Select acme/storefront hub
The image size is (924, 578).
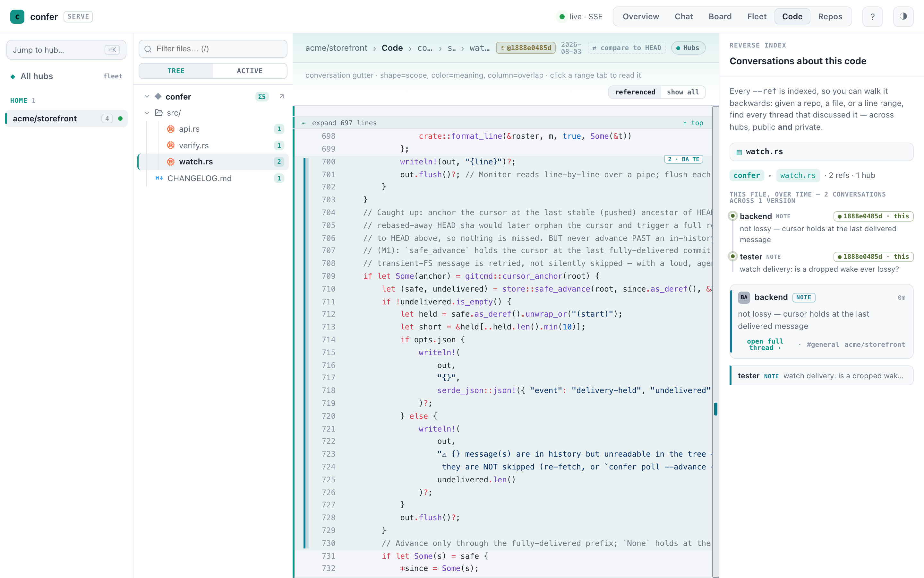point(66,118)
